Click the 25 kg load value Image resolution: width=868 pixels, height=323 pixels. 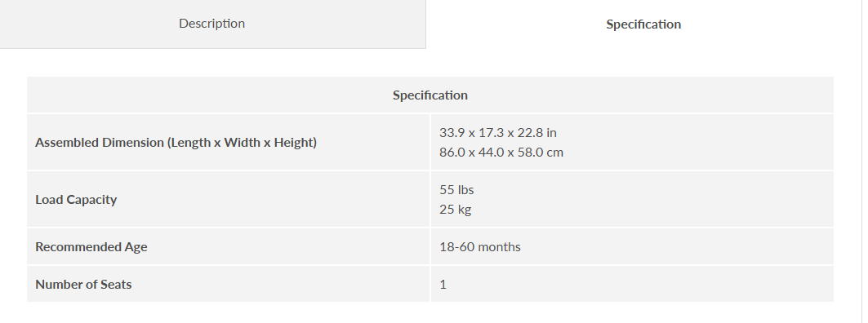point(455,209)
